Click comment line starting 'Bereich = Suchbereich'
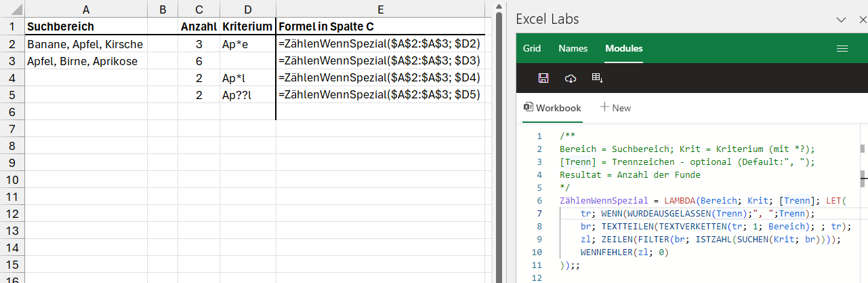868x283 pixels. 687,149
